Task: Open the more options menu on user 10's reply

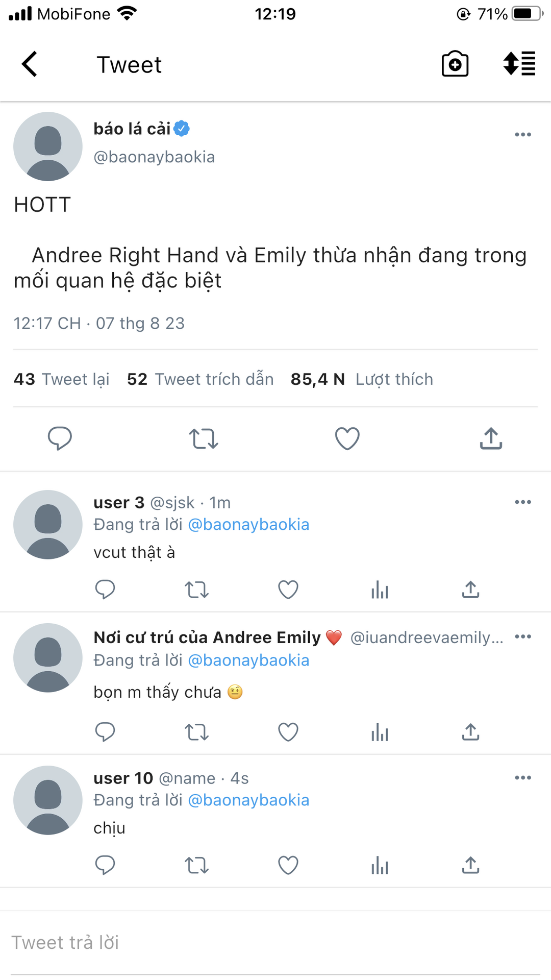Action: [523, 778]
